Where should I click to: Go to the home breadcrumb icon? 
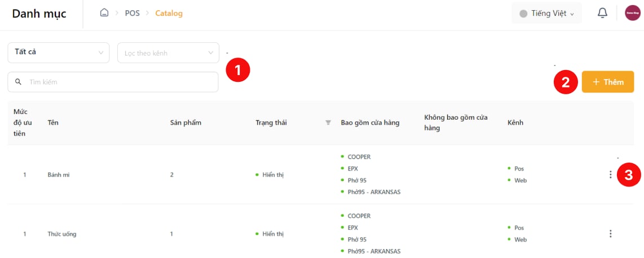click(x=104, y=13)
